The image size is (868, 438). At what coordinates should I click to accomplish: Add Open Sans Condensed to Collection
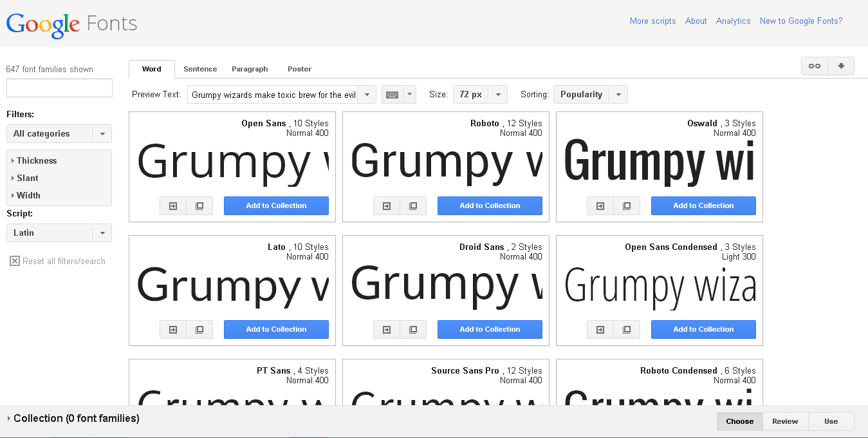tap(703, 329)
